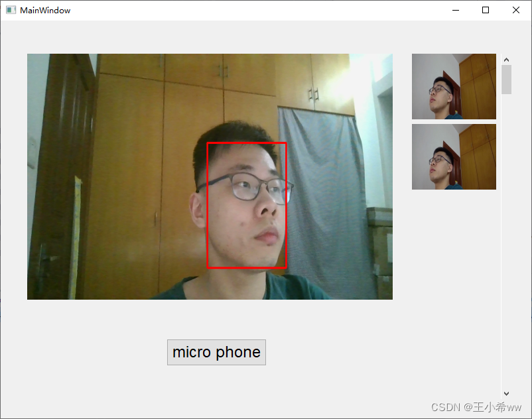
Task: Click the MainWindow app icon in title bar
Action: pos(11,10)
